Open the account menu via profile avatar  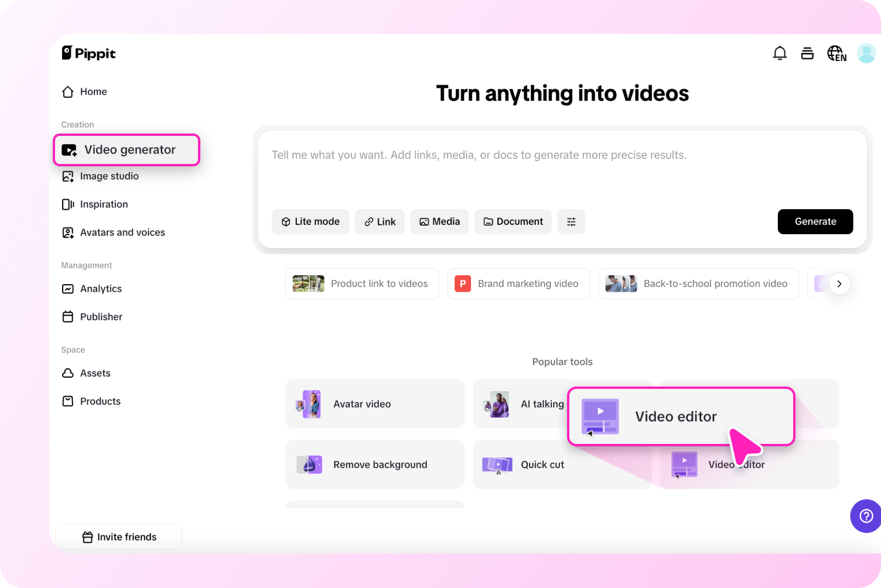[x=866, y=53]
